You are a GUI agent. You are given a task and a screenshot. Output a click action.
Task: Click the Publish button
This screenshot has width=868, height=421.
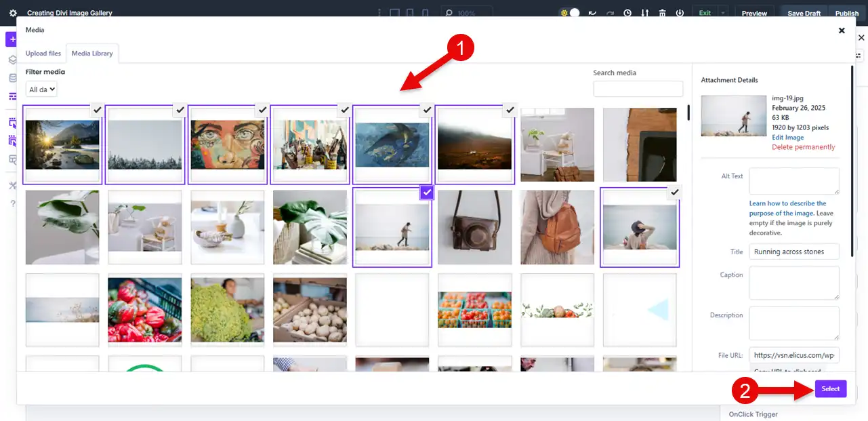click(846, 13)
